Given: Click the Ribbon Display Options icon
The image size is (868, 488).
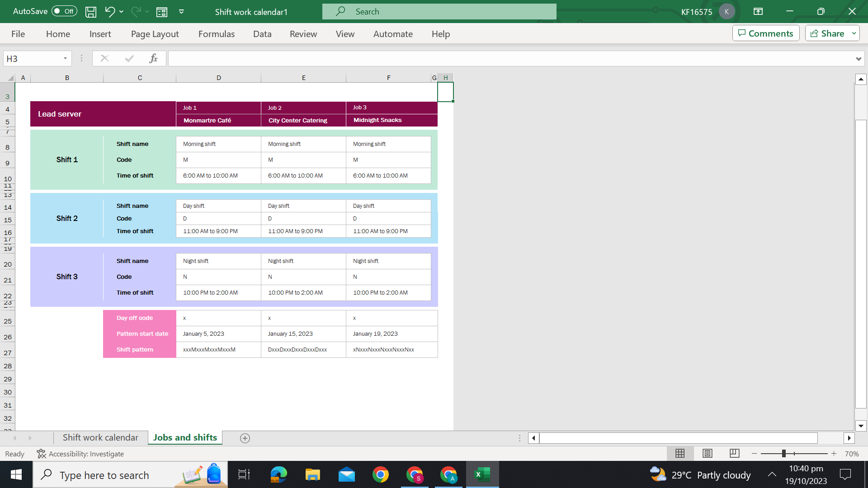Looking at the screenshot, I should 758,12.
